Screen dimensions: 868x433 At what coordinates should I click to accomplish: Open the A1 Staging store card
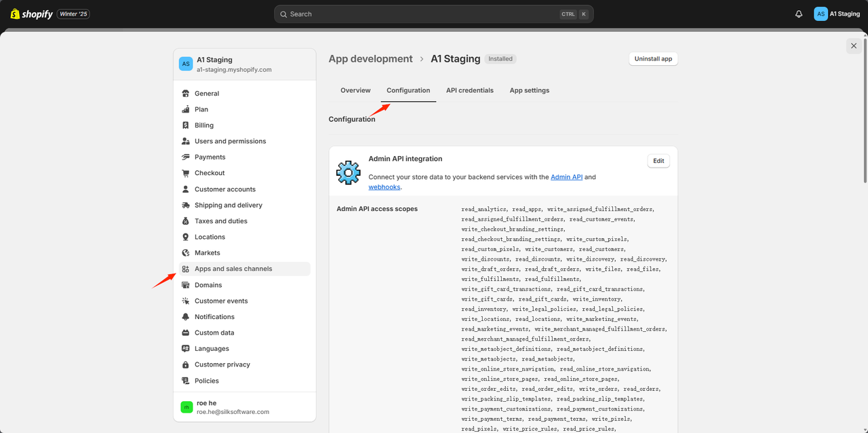tap(245, 64)
